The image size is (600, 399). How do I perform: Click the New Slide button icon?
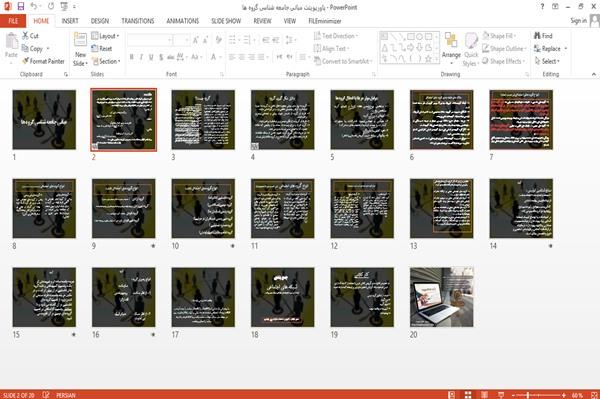80,40
